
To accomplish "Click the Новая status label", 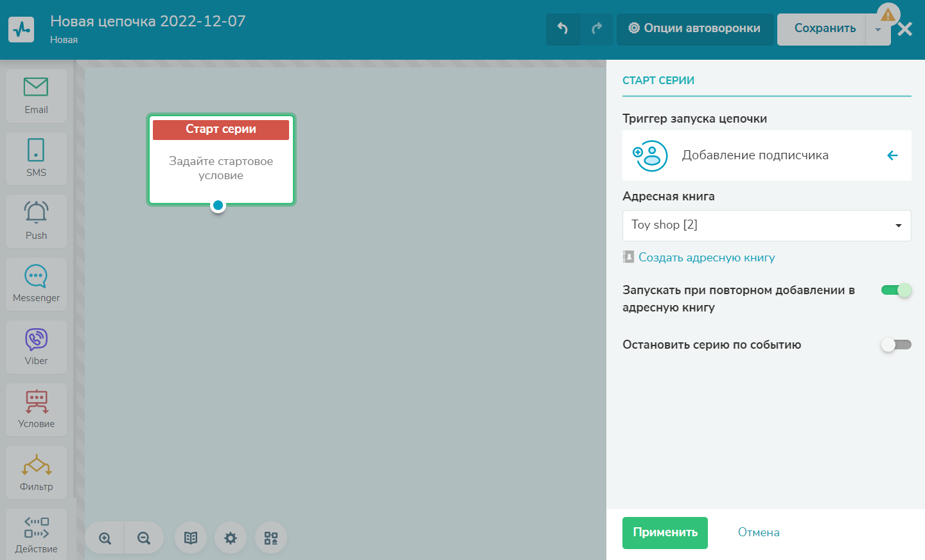I will point(64,40).
